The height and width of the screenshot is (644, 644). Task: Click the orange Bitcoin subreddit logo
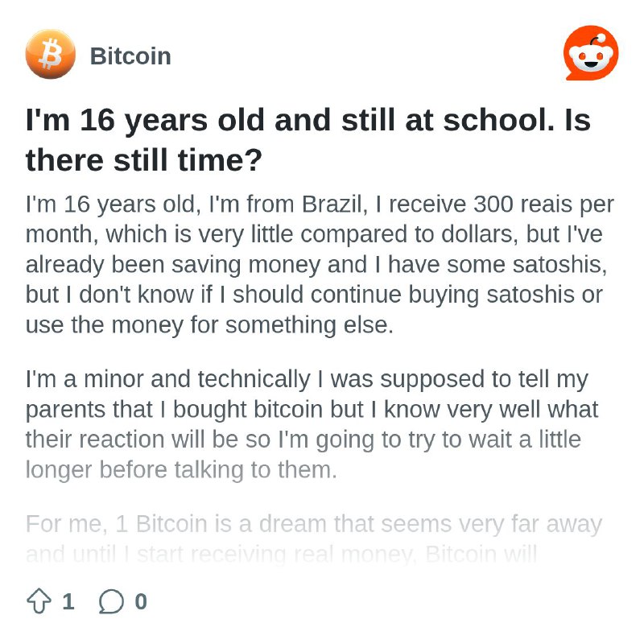click(51, 54)
